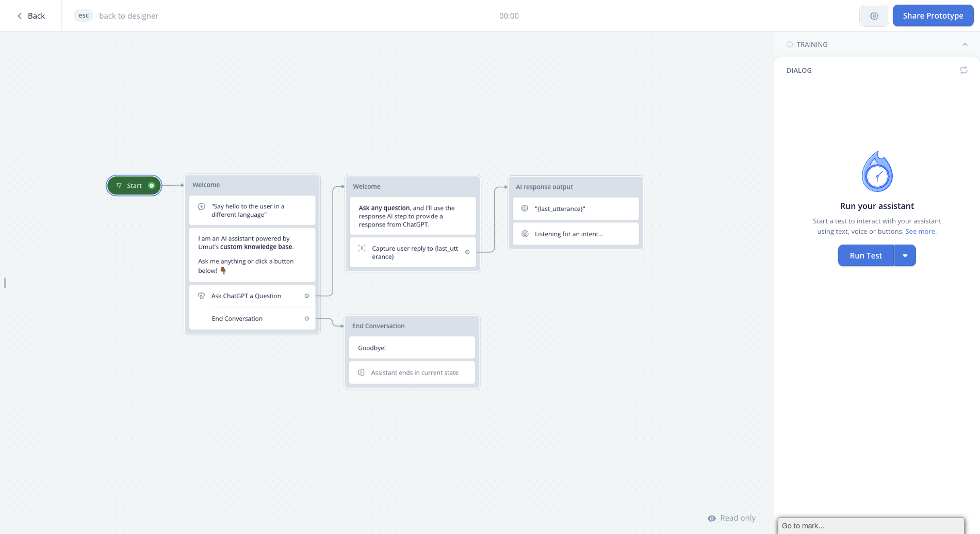This screenshot has width=980, height=534.
Task: Click back to designer
Action: click(x=128, y=15)
